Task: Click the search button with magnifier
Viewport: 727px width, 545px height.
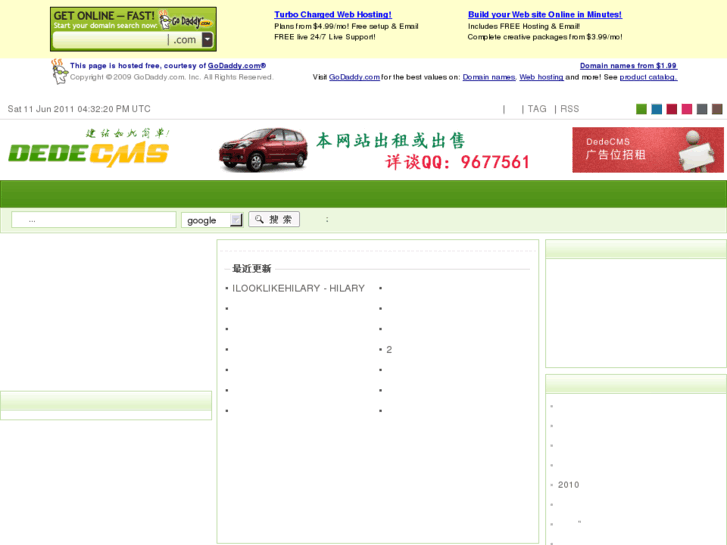Action: coord(274,219)
